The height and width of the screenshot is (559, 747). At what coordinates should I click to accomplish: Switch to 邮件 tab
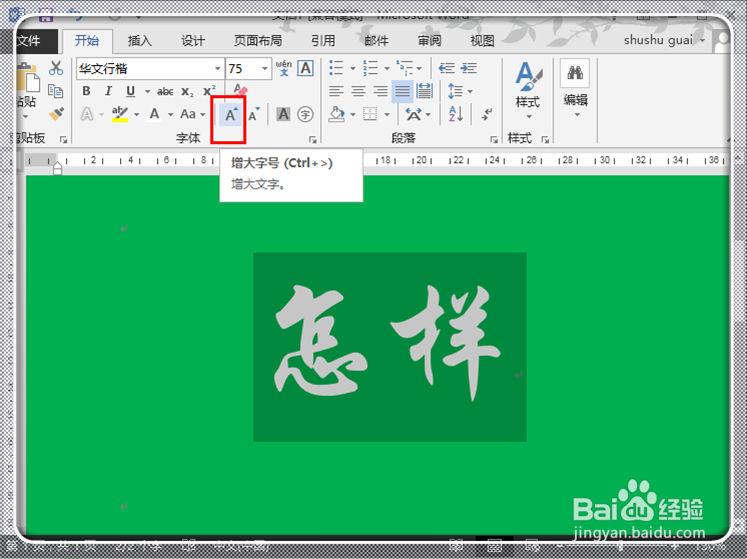coord(376,41)
